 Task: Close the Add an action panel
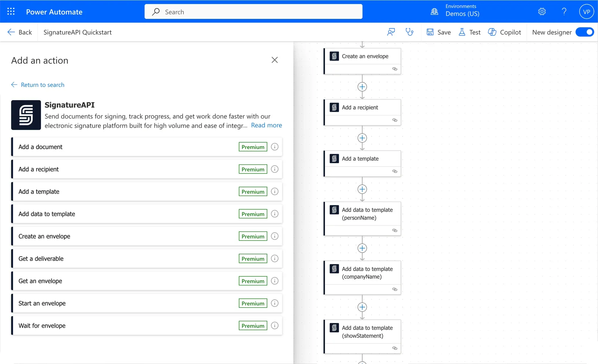click(x=274, y=60)
